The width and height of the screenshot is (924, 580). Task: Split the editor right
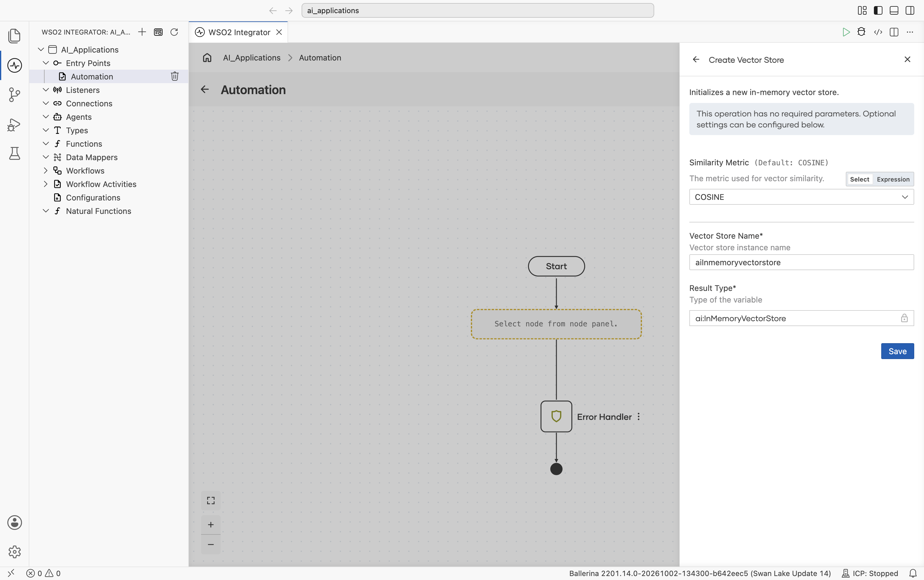(894, 32)
